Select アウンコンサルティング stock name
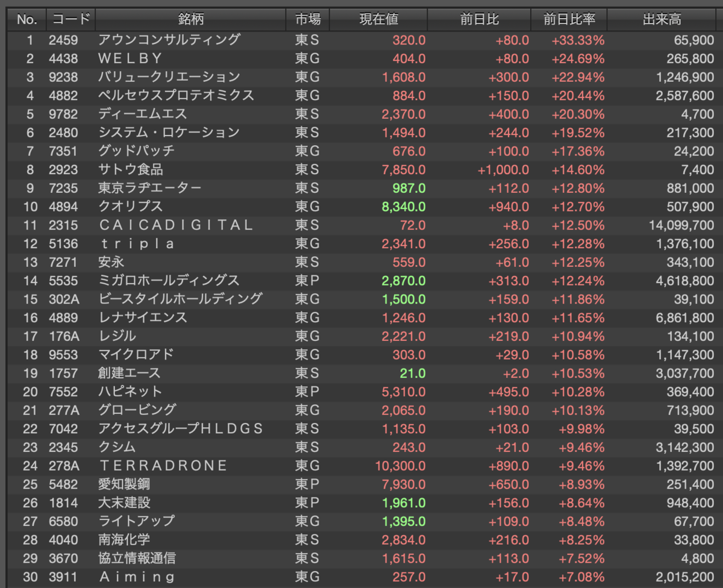The height and width of the screenshot is (588, 723). point(169,40)
